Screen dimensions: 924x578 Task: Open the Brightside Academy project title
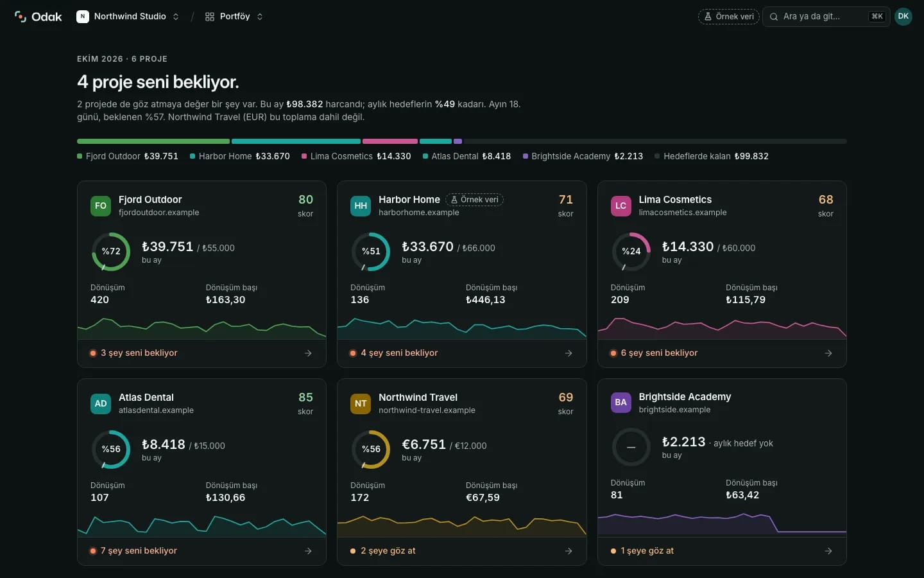point(685,397)
